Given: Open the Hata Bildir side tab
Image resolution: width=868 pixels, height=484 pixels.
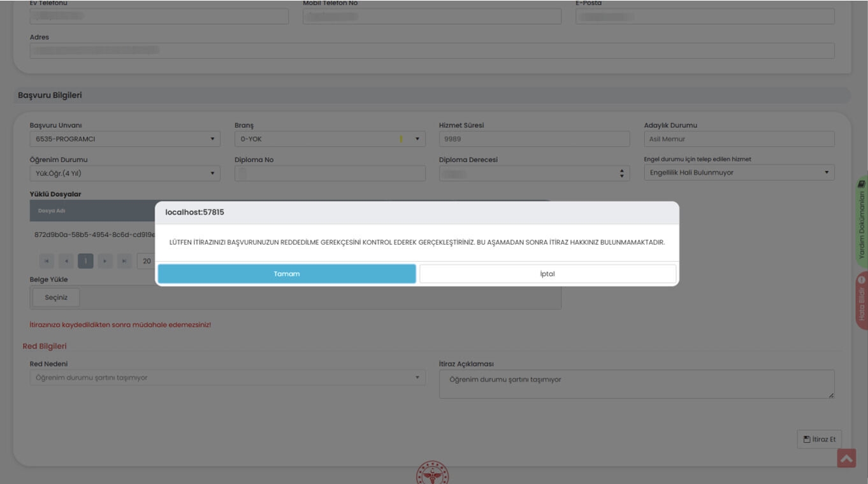Looking at the screenshot, I should (x=862, y=301).
